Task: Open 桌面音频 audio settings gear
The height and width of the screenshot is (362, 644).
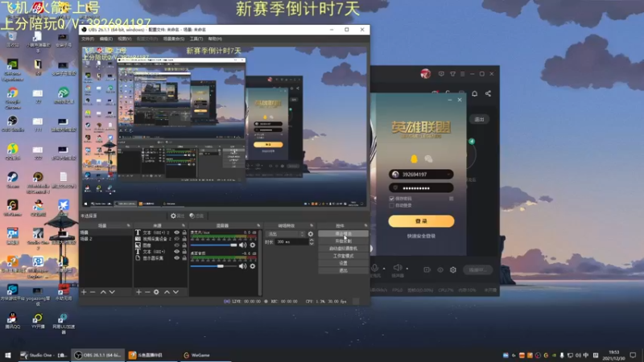Action: 253,266
